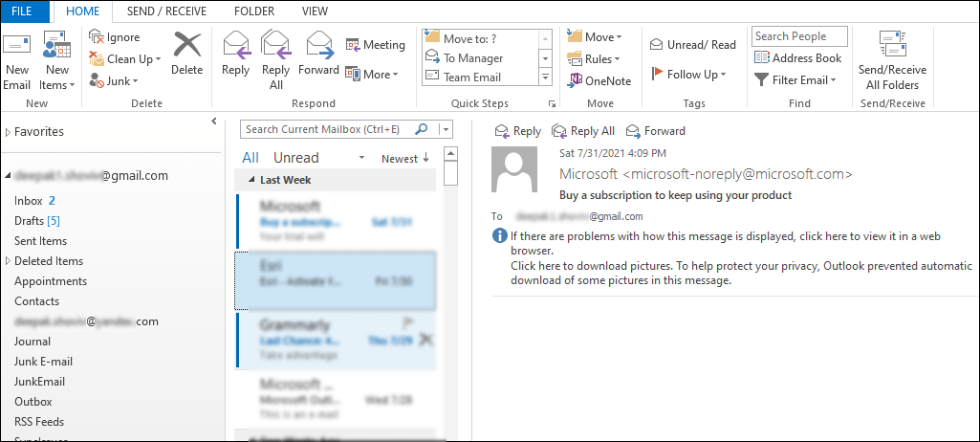
Task: Open Clean Up dropdown
Action: [125, 59]
